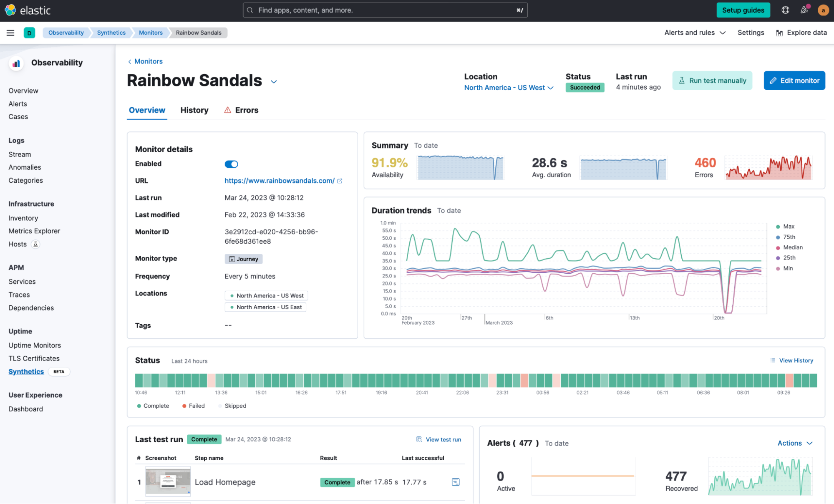The height and width of the screenshot is (504, 834).
Task: Click the Setup guides button
Action: coord(743,10)
